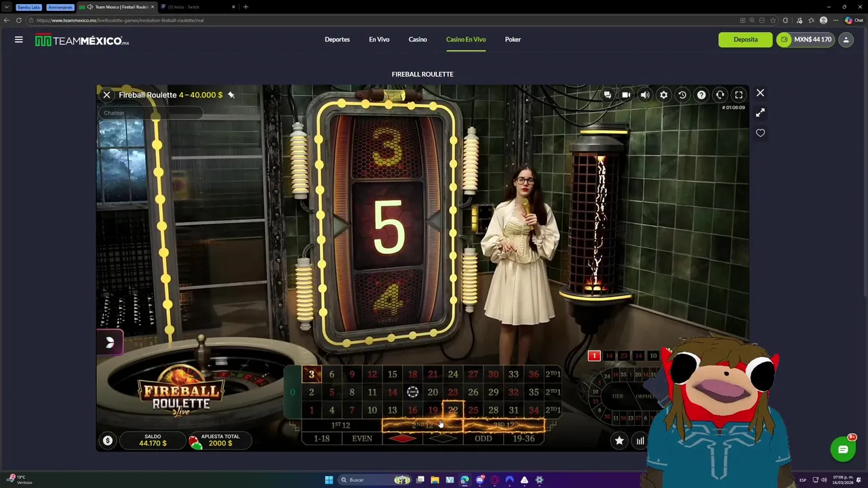Bet on the 1ST 12 dozen
The height and width of the screenshot is (488, 868).
(341, 425)
